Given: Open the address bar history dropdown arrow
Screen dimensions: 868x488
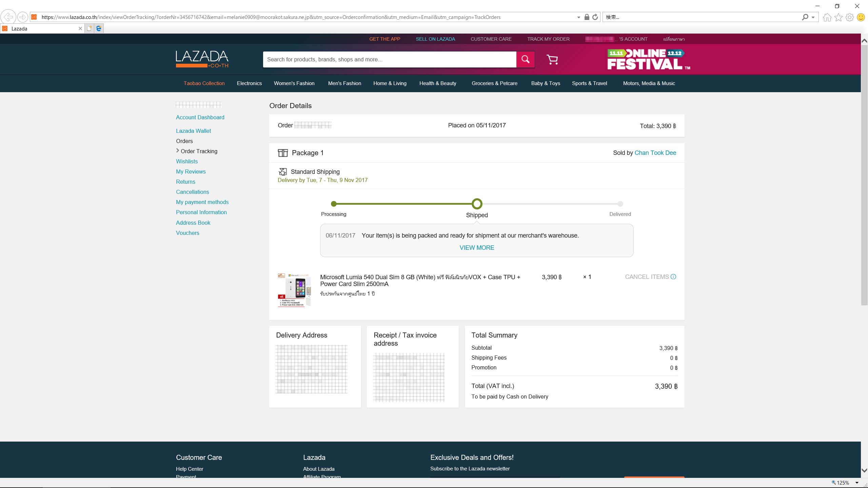Looking at the screenshot, I should point(578,17).
